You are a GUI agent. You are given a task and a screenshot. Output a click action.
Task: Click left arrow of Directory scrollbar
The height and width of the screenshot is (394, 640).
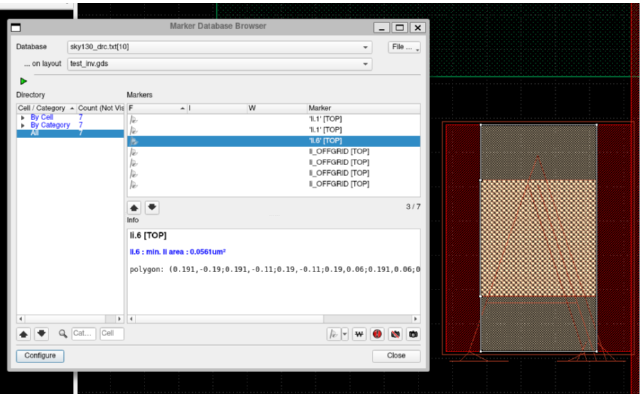[21, 319]
